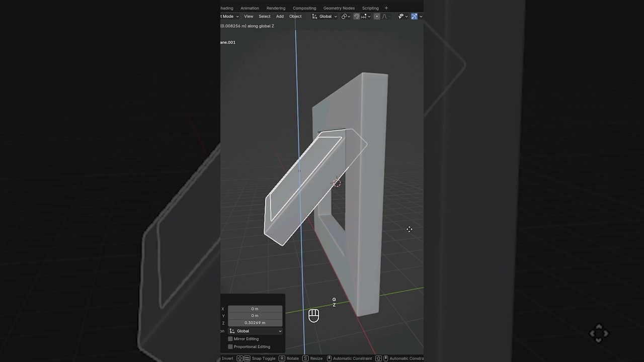Open the snapping options dropdown
Screen dimensions: 644x362
[x=366, y=16]
